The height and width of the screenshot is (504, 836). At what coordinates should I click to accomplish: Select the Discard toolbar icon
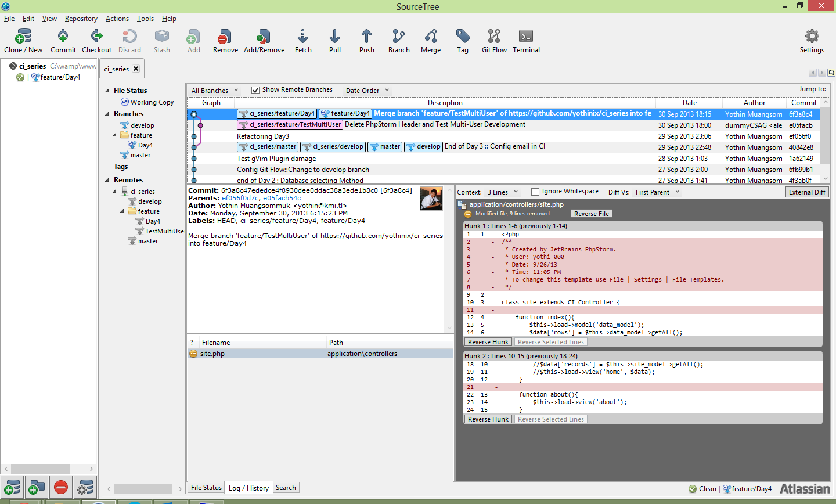pyautogui.click(x=129, y=41)
